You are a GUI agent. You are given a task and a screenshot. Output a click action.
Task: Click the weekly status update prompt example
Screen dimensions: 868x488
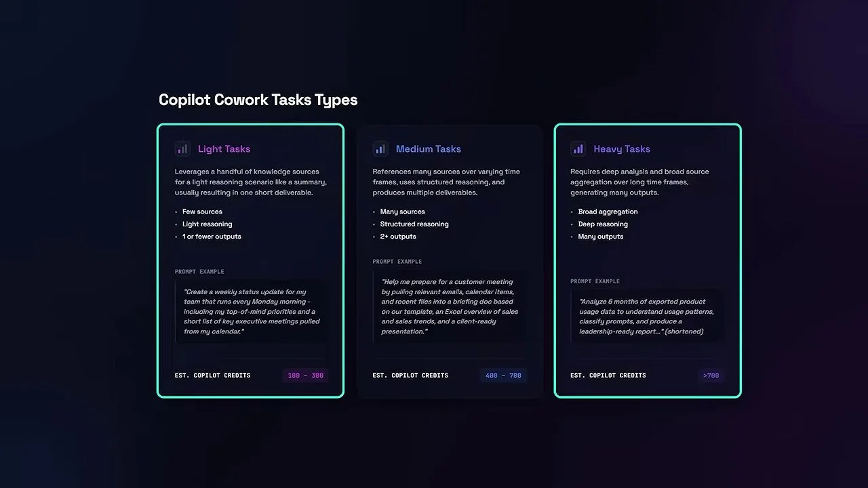pos(250,312)
